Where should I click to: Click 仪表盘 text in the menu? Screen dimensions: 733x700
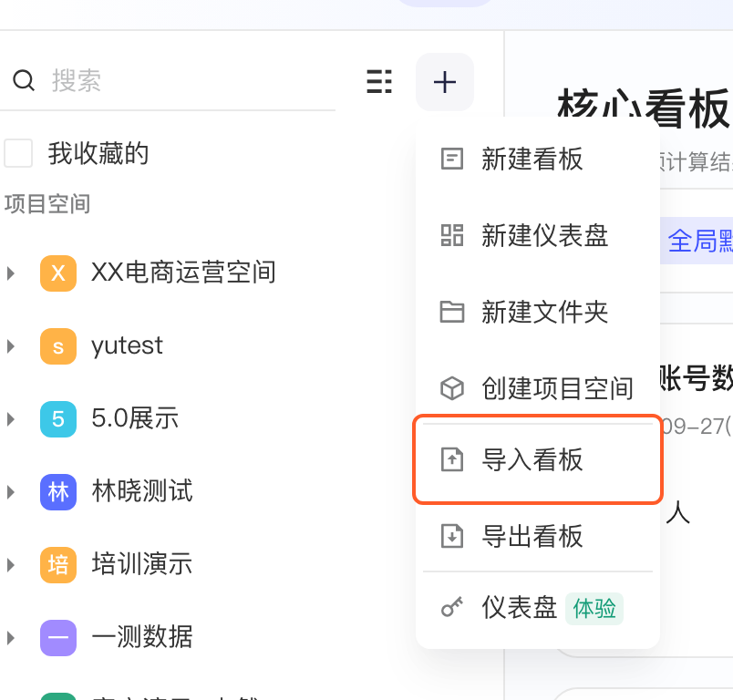[x=520, y=607]
